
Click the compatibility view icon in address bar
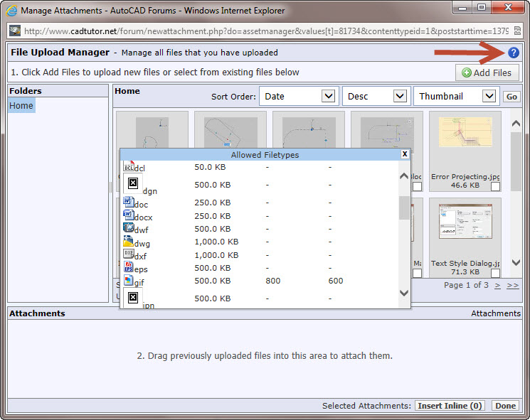pos(517,31)
